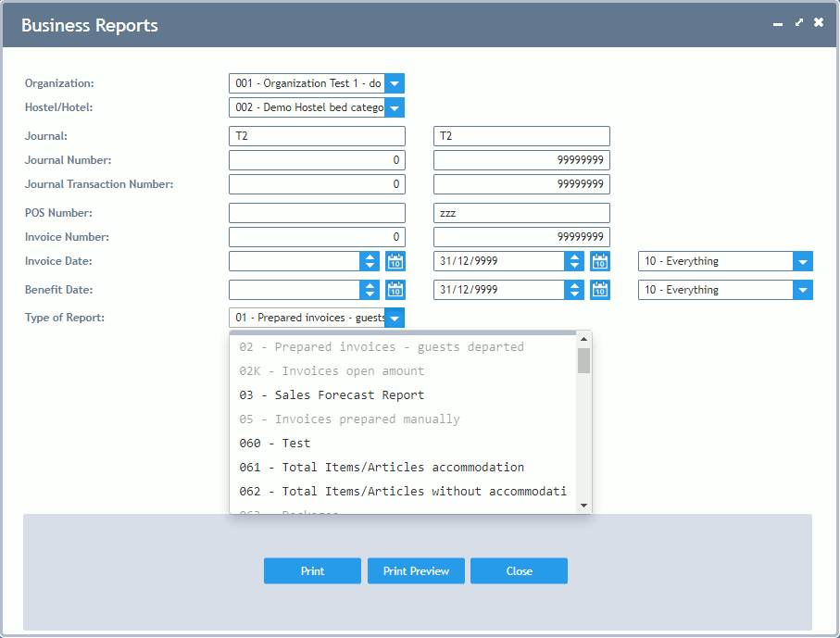This screenshot has height=638, width=840.
Task: Select '02 - Prepared invoices - guests departed'
Action: [x=403, y=347]
